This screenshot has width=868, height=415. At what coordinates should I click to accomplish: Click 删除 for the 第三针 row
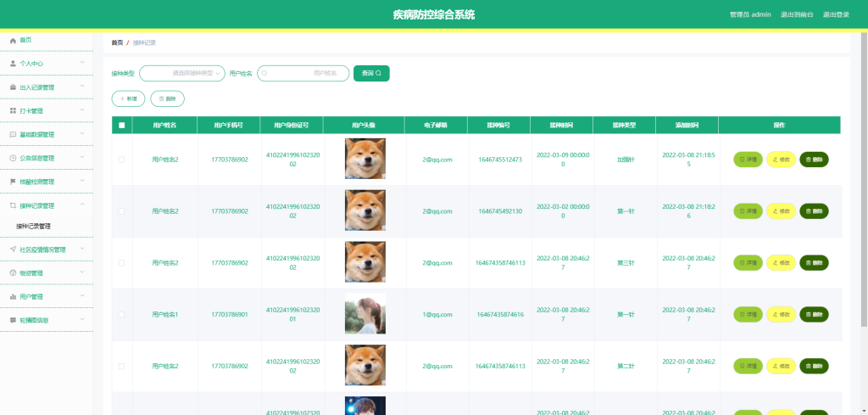click(x=814, y=262)
